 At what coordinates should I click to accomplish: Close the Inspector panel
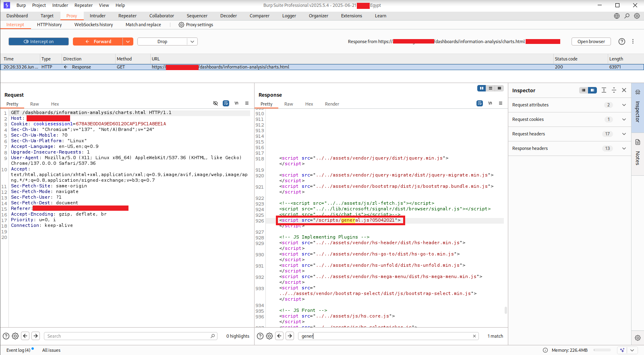pyautogui.click(x=624, y=90)
